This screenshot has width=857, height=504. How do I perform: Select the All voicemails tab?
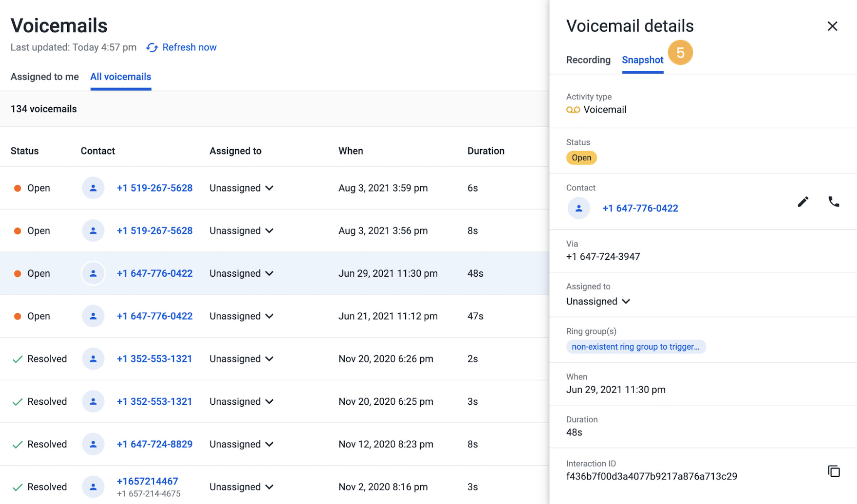pos(121,77)
